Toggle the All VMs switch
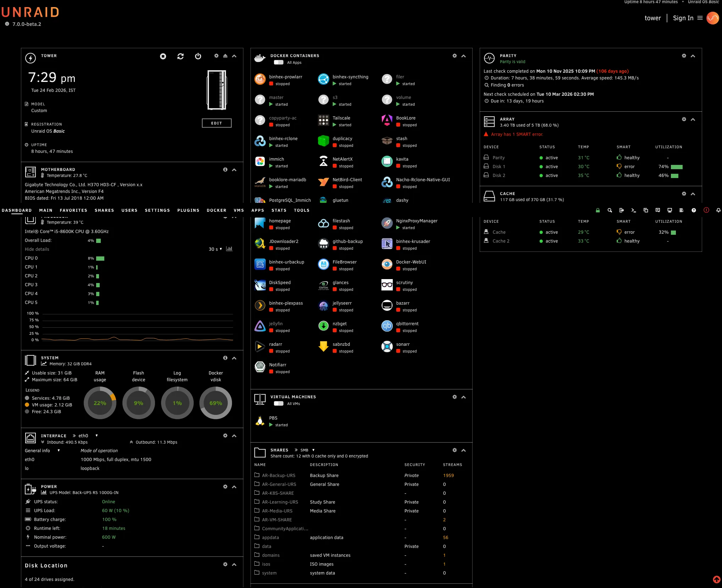 click(279, 404)
